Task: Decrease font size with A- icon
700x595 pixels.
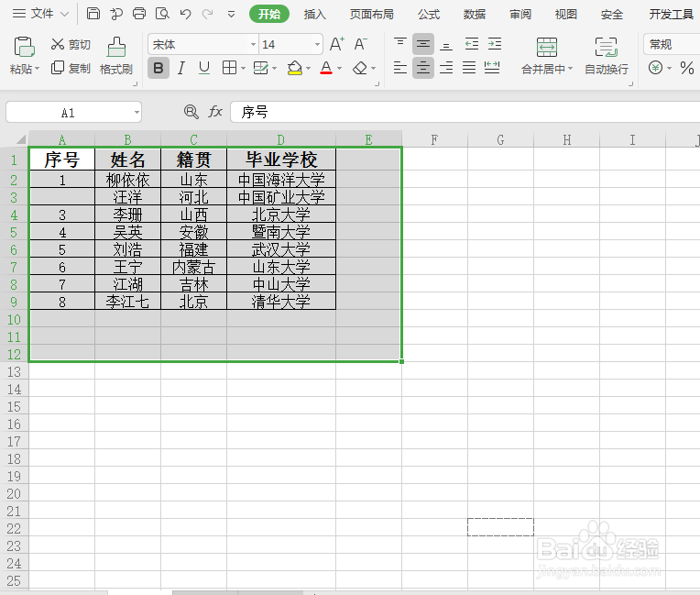Action: (x=361, y=44)
